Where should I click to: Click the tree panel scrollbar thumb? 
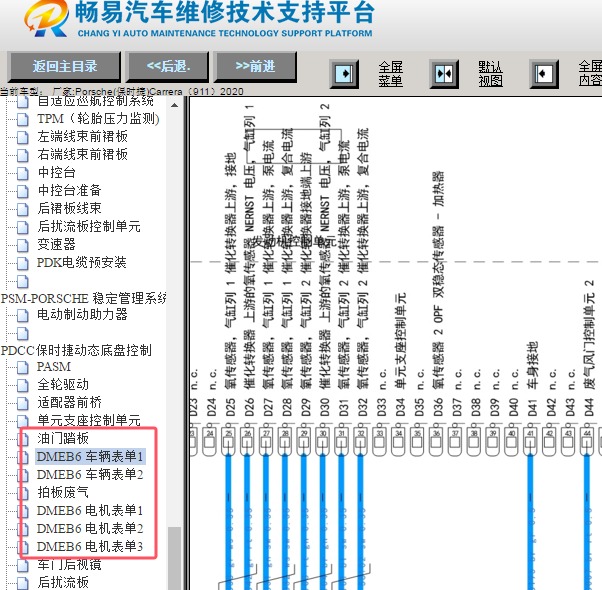tap(175, 559)
